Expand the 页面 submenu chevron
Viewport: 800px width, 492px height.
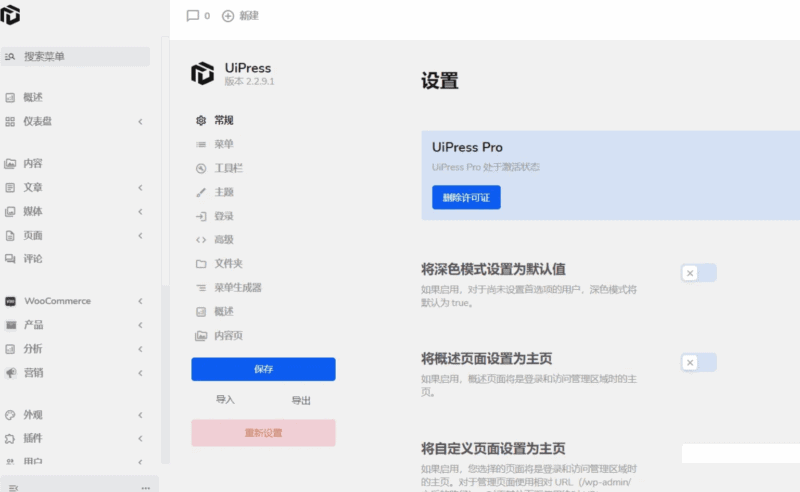click(140, 235)
